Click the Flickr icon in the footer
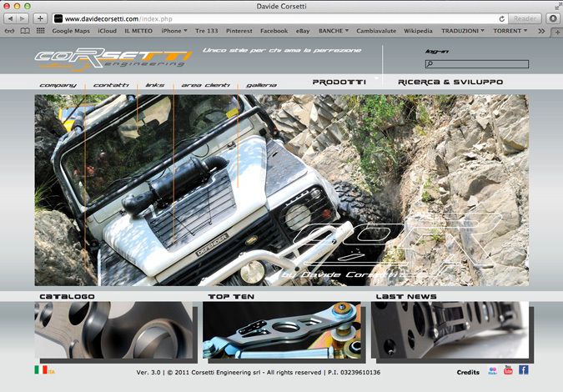The width and height of the screenshot is (563, 392). coord(492,370)
